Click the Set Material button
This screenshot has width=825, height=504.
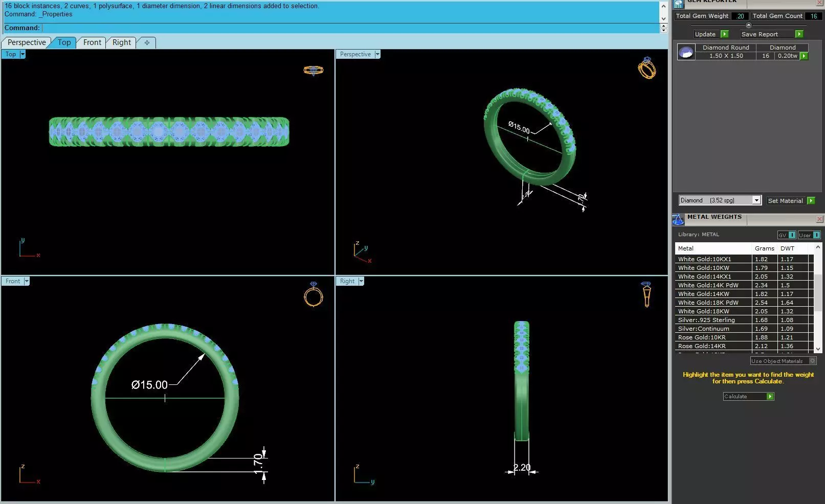tap(786, 201)
